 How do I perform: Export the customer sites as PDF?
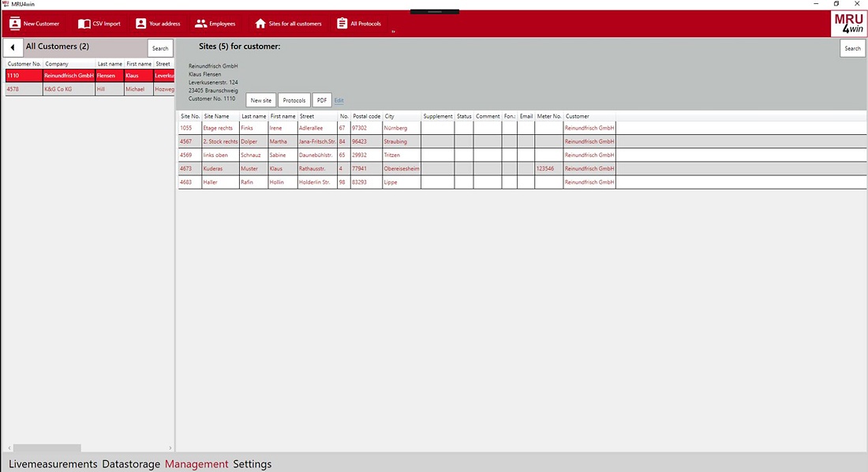tap(321, 100)
